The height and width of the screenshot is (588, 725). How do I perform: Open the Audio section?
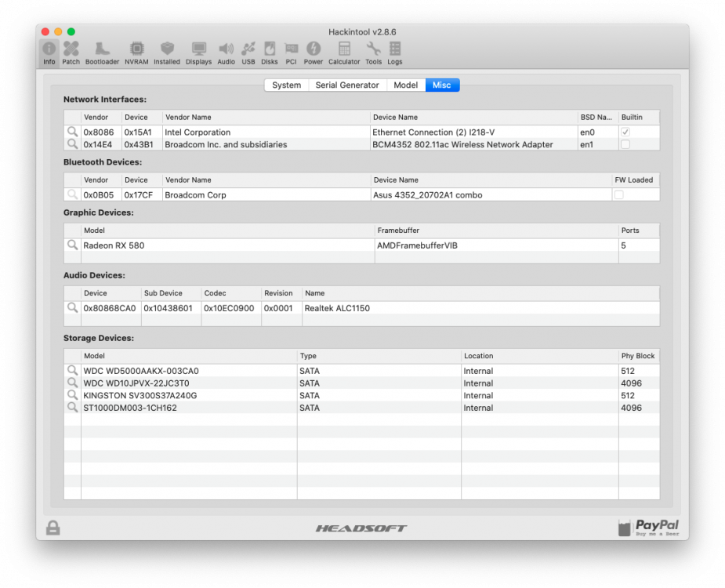[226, 53]
